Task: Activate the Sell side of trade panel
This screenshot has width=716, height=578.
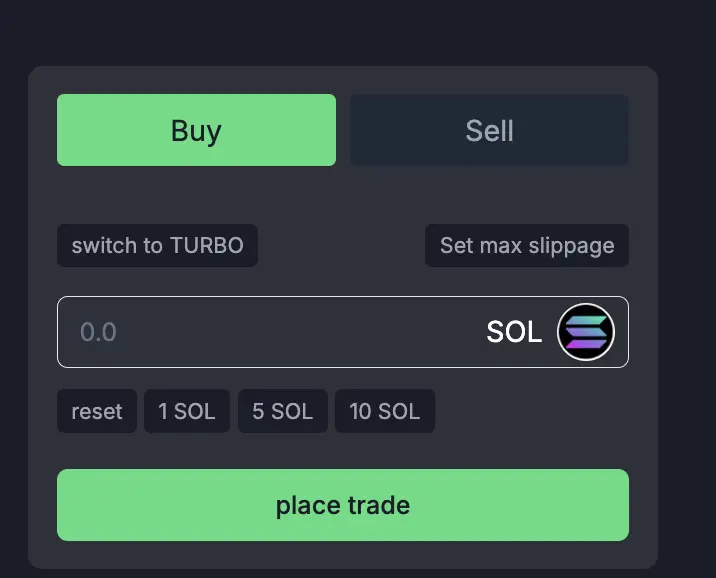Action: click(490, 130)
